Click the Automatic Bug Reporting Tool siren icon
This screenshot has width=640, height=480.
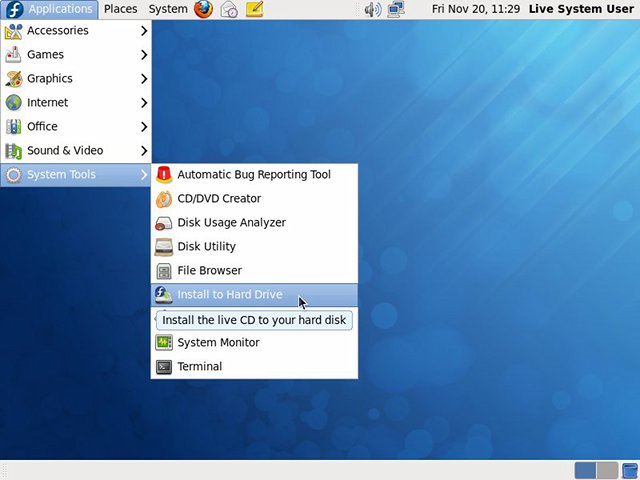(164, 174)
